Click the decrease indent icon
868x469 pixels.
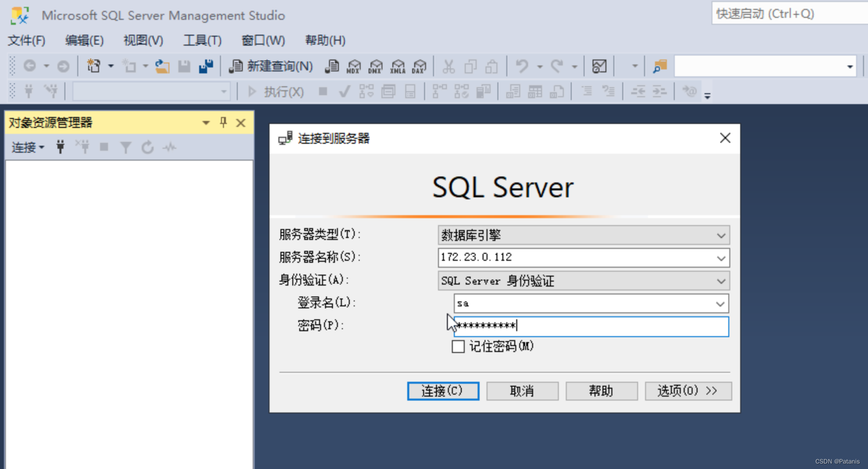pyautogui.click(x=638, y=92)
